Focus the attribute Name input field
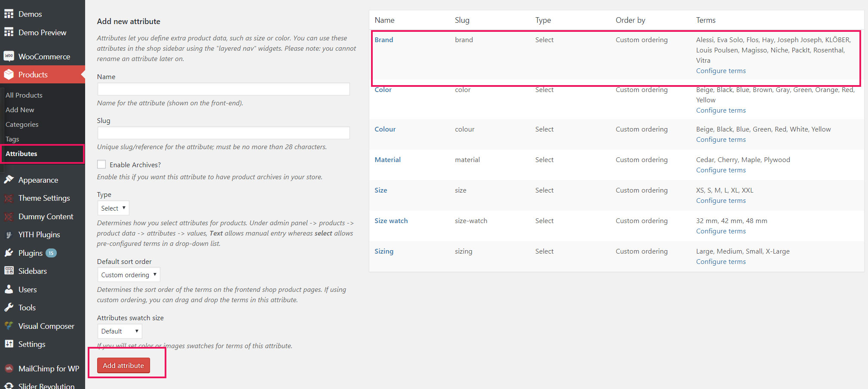868x389 pixels. tap(224, 89)
